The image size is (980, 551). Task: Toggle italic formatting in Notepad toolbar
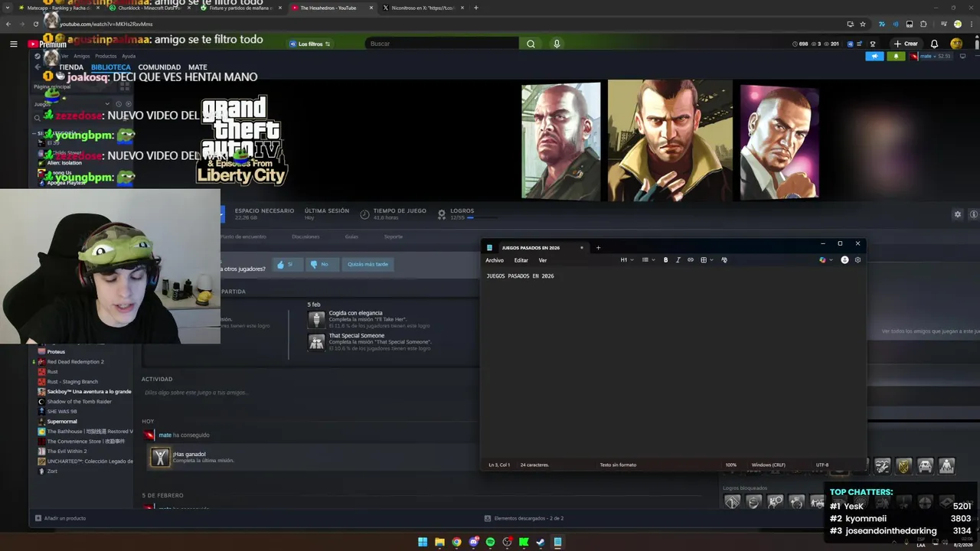click(678, 260)
